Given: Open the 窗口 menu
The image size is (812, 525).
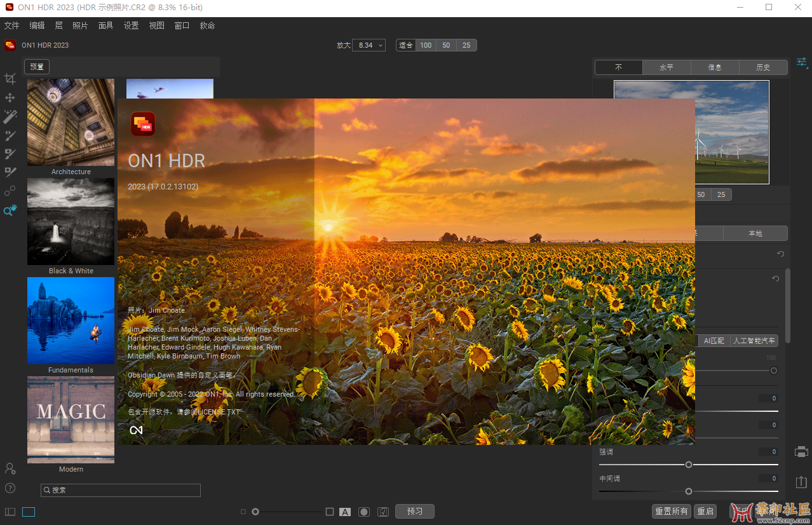Looking at the screenshot, I should tap(182, 25).
